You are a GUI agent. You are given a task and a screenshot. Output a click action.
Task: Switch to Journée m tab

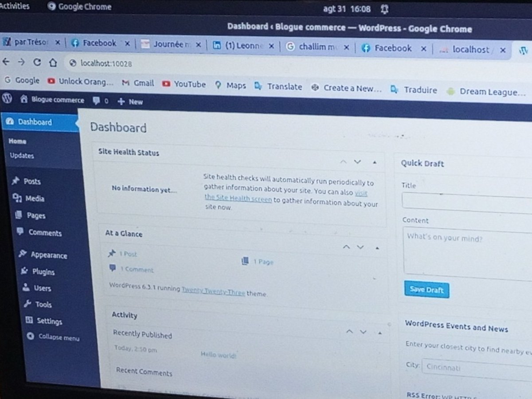click(171, 44)
